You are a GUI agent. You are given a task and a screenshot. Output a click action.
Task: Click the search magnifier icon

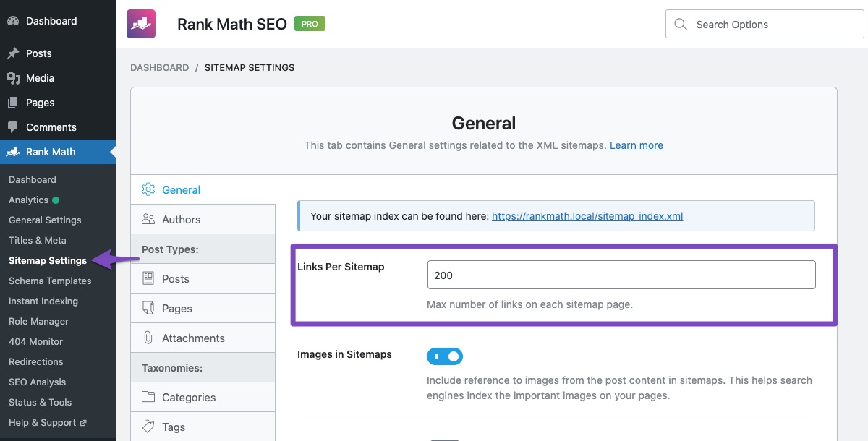[x=680, y=25]
